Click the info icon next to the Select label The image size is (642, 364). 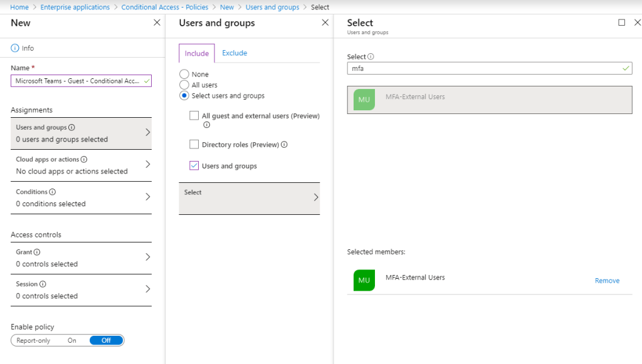tap(371, 56)
